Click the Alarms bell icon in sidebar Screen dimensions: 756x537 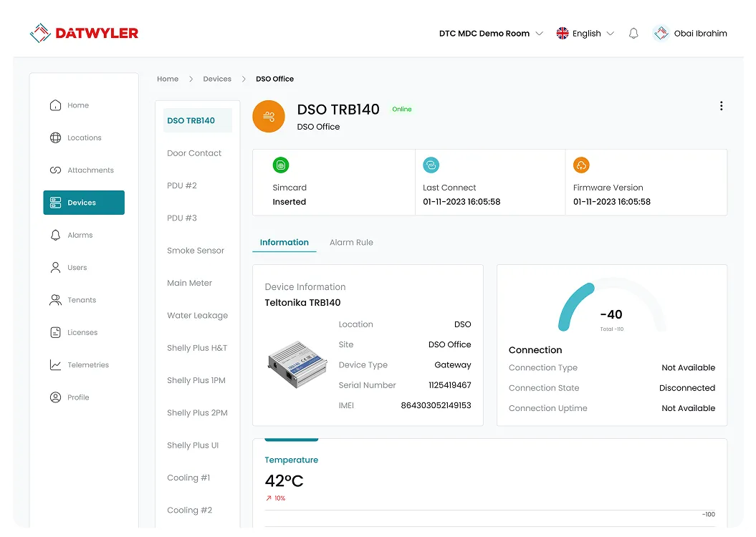coord(55,235)
